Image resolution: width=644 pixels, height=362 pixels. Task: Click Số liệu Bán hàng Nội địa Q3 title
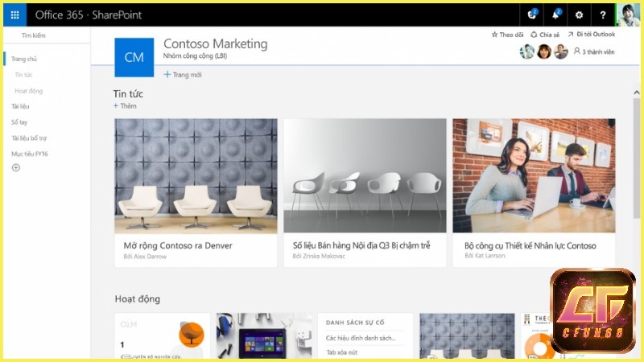coord(361,245)
